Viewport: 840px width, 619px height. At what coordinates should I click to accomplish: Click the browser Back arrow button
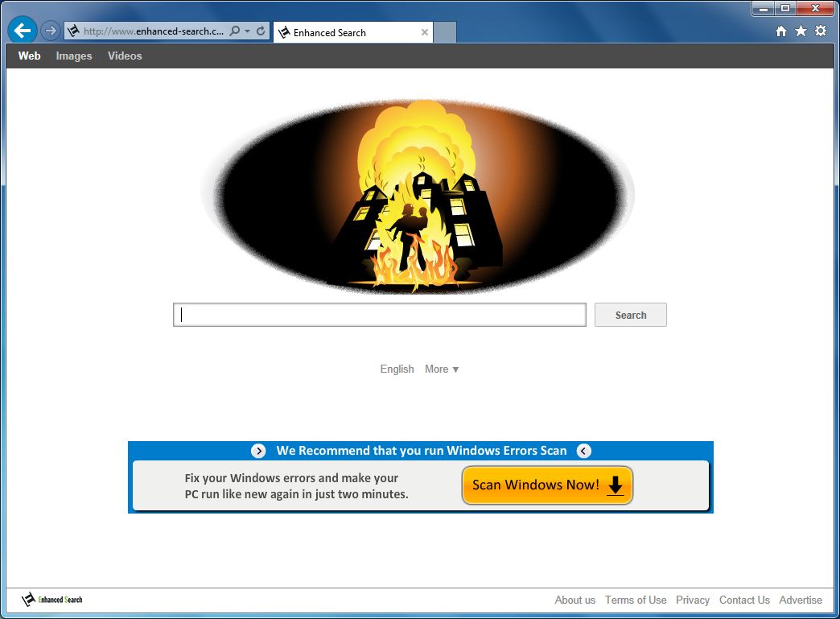click(x=22, y=31)
